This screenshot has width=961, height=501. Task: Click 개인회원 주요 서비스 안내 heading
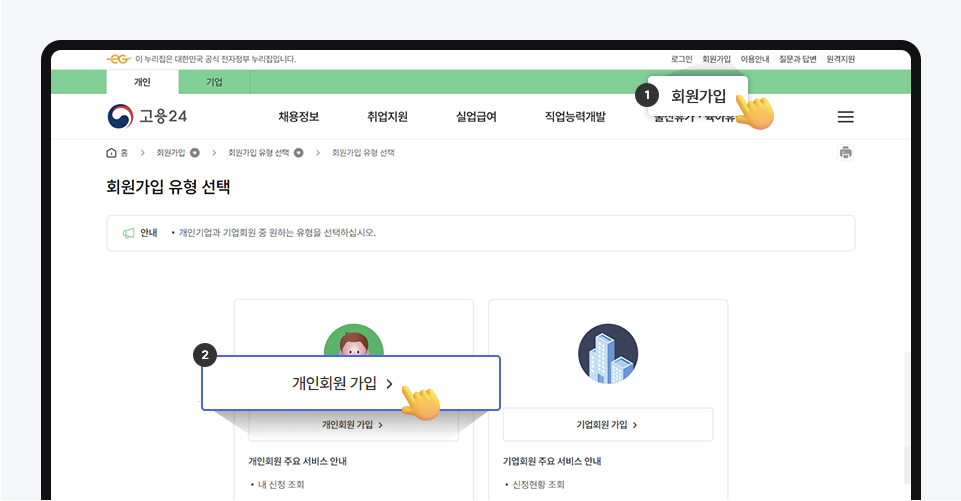(x=297, y=461)
